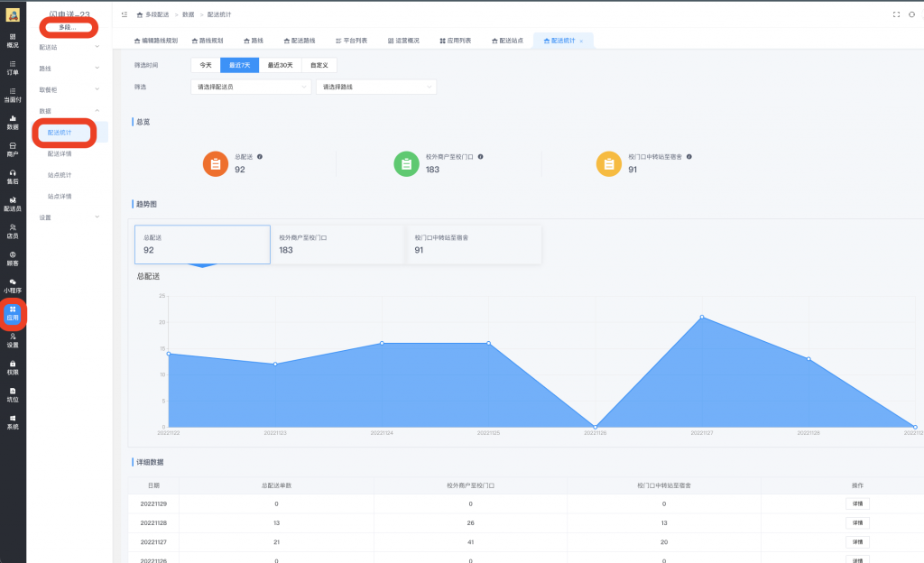This screenshot has height=563, width=924.
Task: Open the 售后 headset icon
Action: pos(13,176)
